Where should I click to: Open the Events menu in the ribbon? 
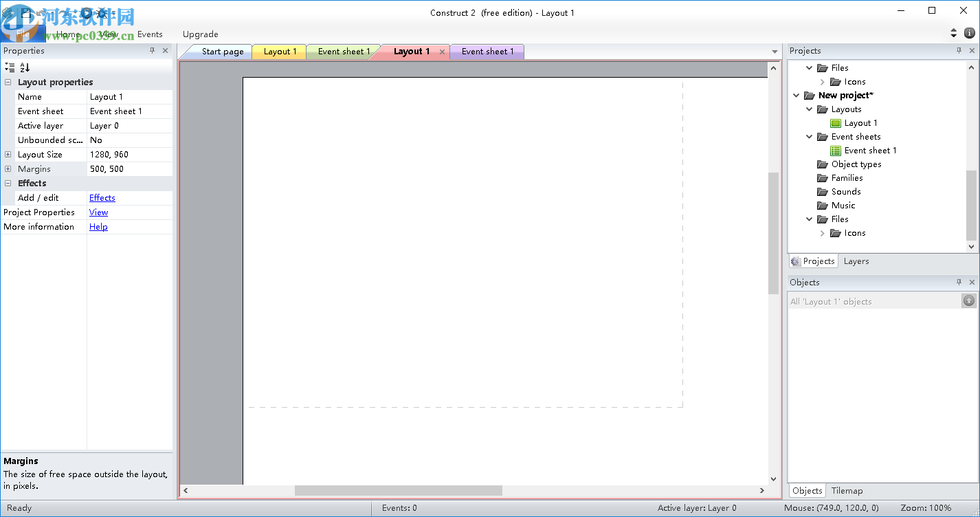(150, 34)
